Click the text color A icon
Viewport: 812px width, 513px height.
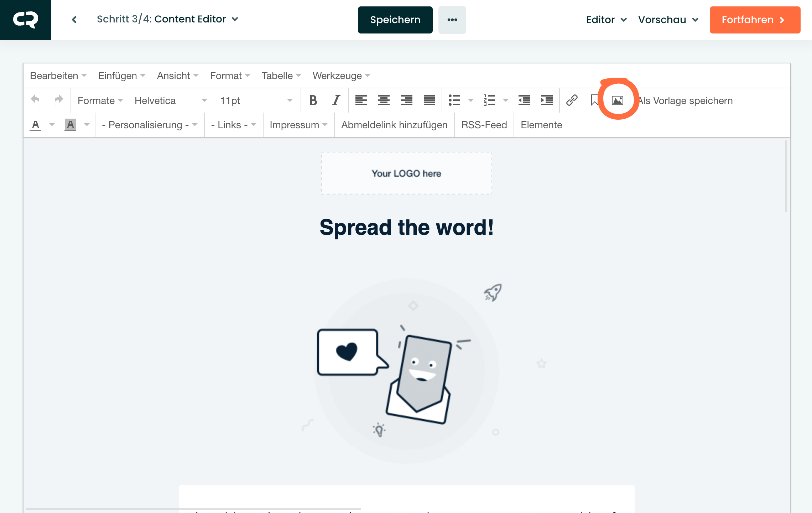(x=35, y=125)
